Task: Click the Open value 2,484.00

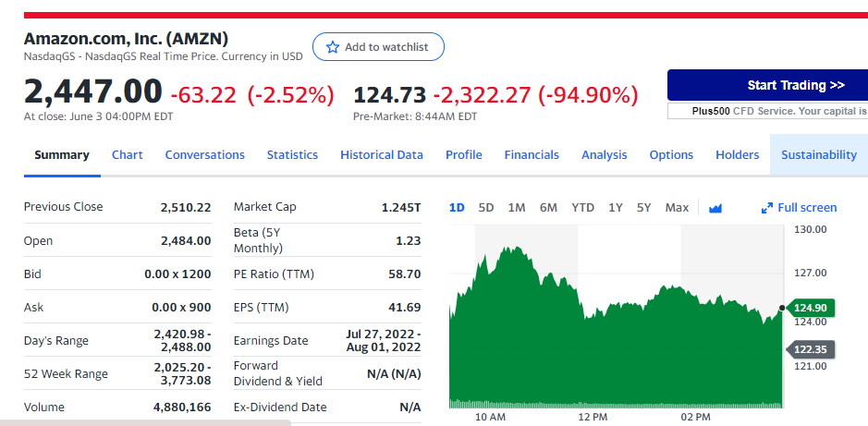Action: coord(186,240)
